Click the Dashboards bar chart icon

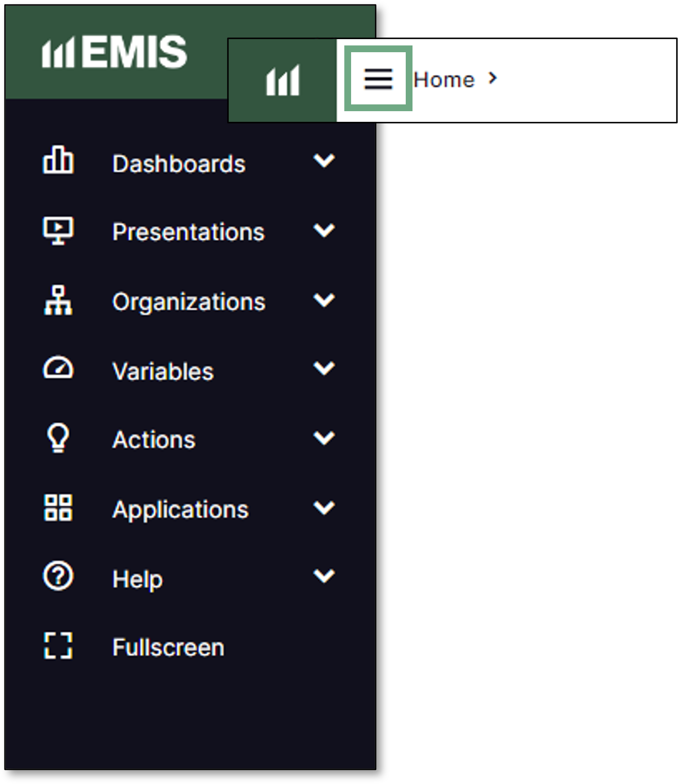click(x=58, y=160)
